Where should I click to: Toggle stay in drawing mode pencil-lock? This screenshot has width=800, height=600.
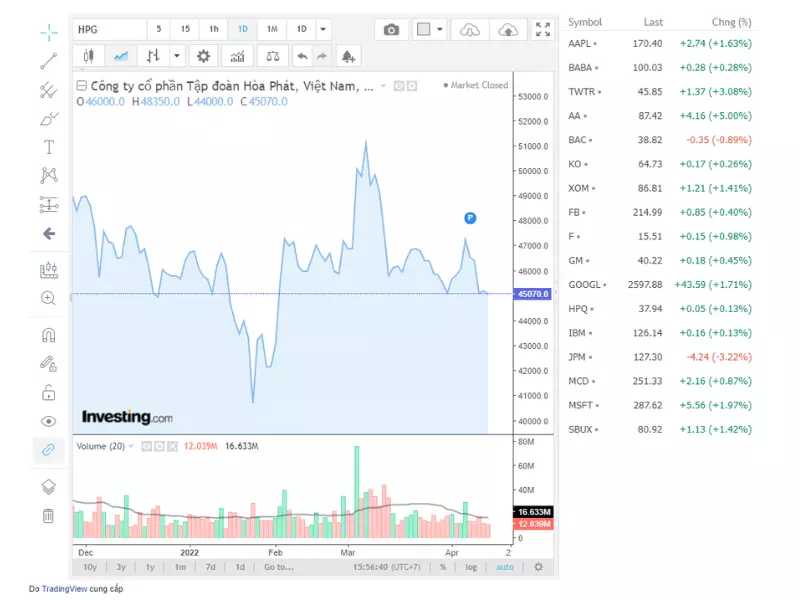click(x=48, y=363)
